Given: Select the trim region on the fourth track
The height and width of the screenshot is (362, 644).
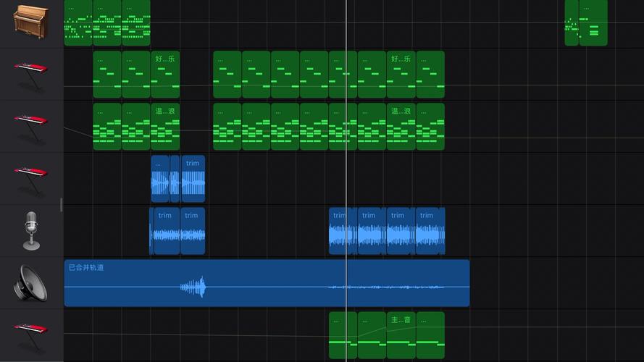Looking at the screenshot, I should pyautogui.click(x=193, y=179).
